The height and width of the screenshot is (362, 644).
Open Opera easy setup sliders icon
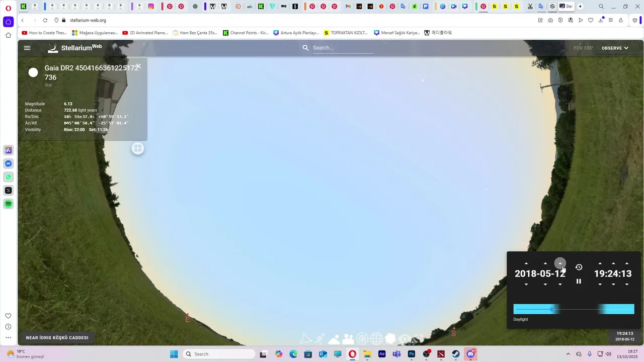[611, 20]
